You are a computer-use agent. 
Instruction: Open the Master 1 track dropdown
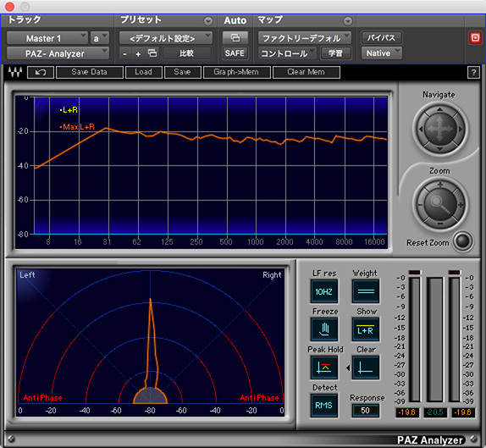tap(47, 38)
